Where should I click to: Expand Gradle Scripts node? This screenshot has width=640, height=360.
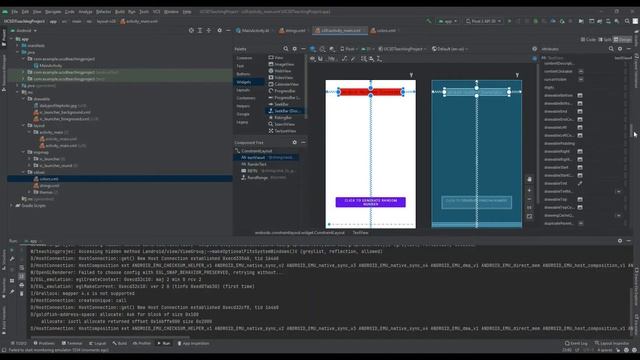click(x=11, y=206)
